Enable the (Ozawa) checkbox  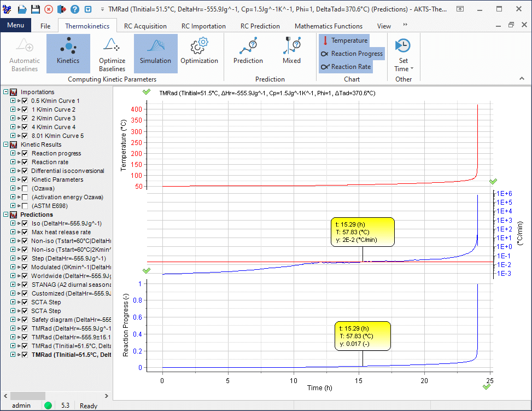(25, 188)
